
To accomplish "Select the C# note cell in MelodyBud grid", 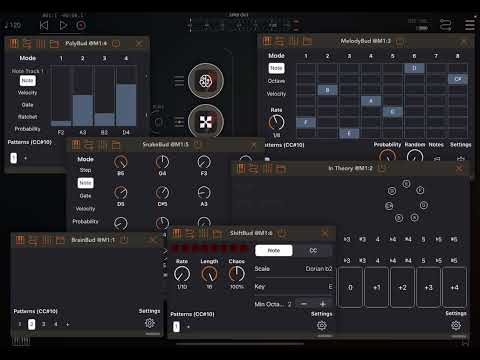I will click(458, 79).
